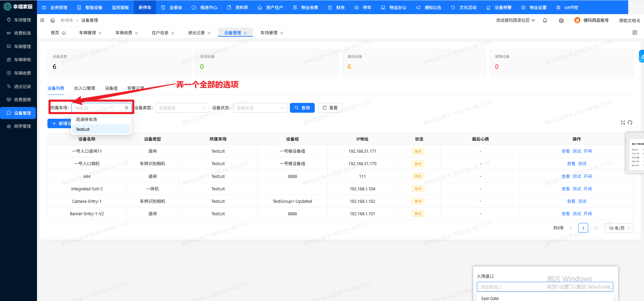Image resolution: width=644 pixels, height=301 pixels.
Task: Open the 设备状态 dropdown
Action: (x=260, y=108)
